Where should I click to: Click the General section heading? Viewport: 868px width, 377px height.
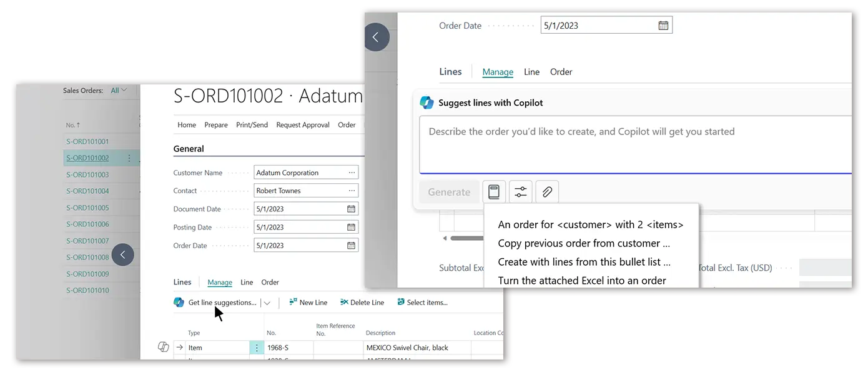coord(189,149)
